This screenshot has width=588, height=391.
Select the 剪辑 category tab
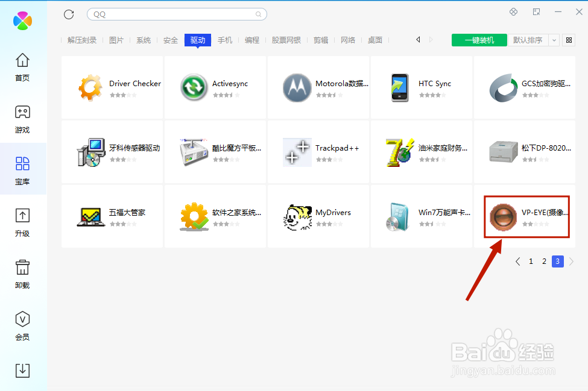(321, 40)
